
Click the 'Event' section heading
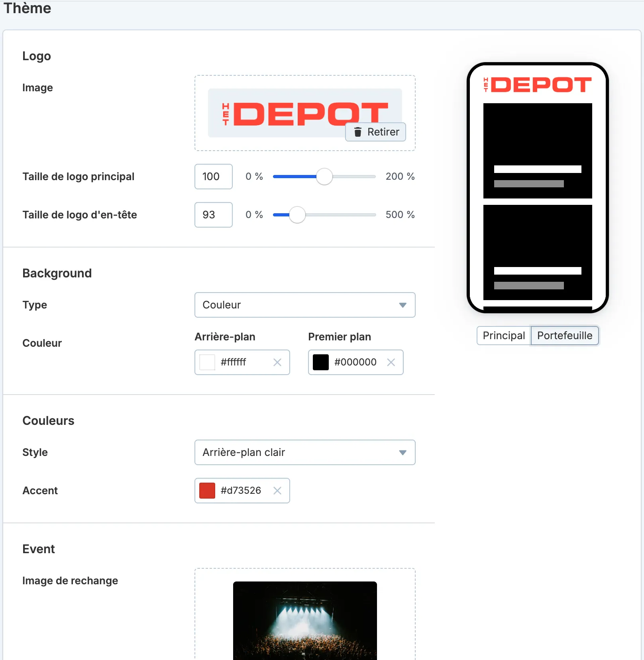click(39, 549)
